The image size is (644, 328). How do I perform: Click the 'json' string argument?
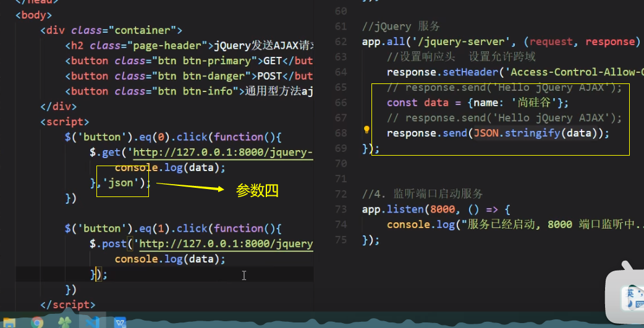point(121,183)
